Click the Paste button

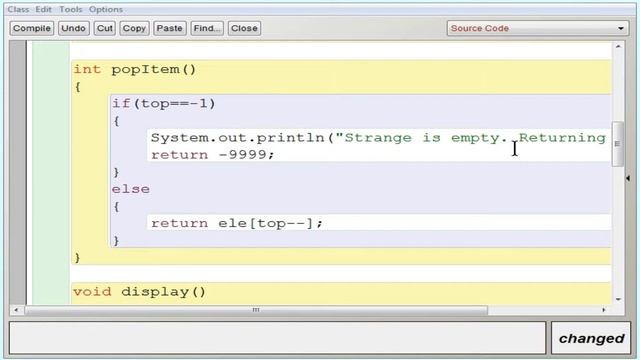[169, 28]
